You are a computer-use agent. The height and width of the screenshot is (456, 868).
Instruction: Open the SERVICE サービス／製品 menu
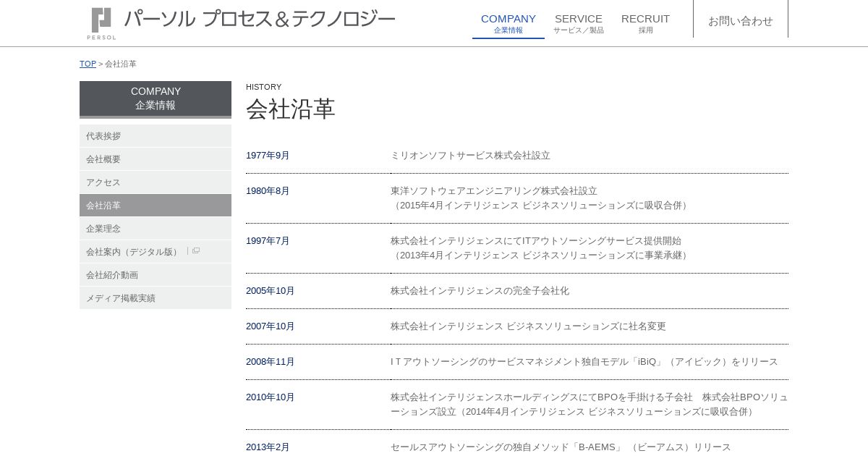(579, 23)
